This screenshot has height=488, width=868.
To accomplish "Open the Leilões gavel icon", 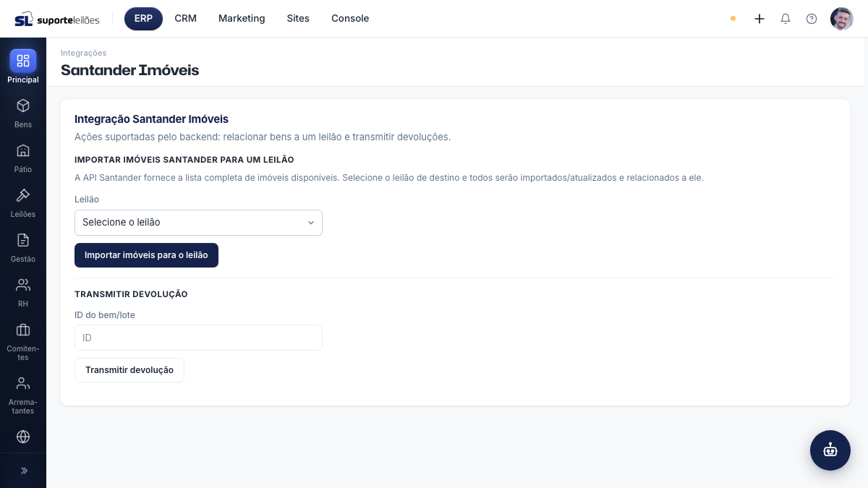I will pos(23,195).
